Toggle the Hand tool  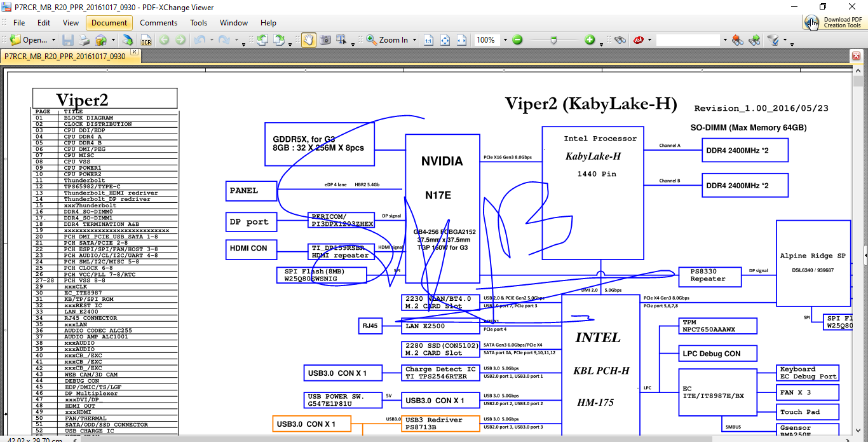click(308, 40)
